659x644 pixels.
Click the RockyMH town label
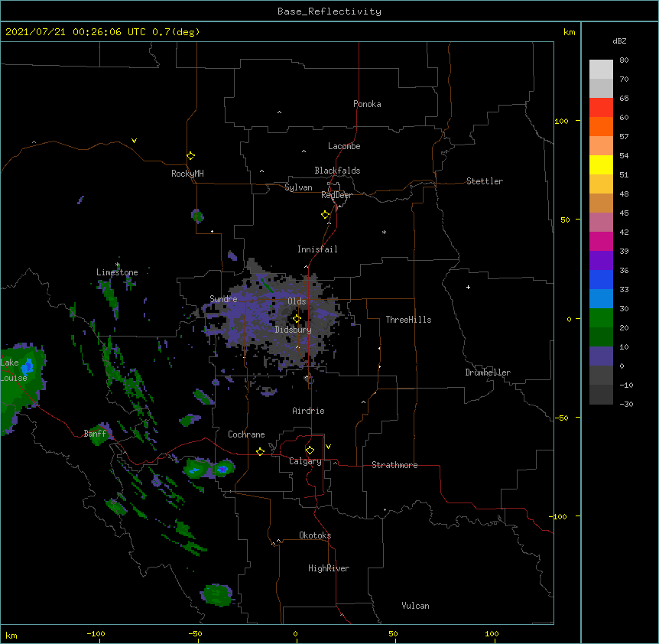(x=187, y=174)
